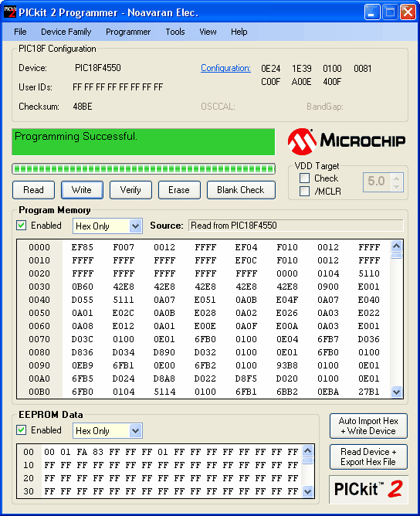Click program memory cell 93B8

tap(286, 365)
